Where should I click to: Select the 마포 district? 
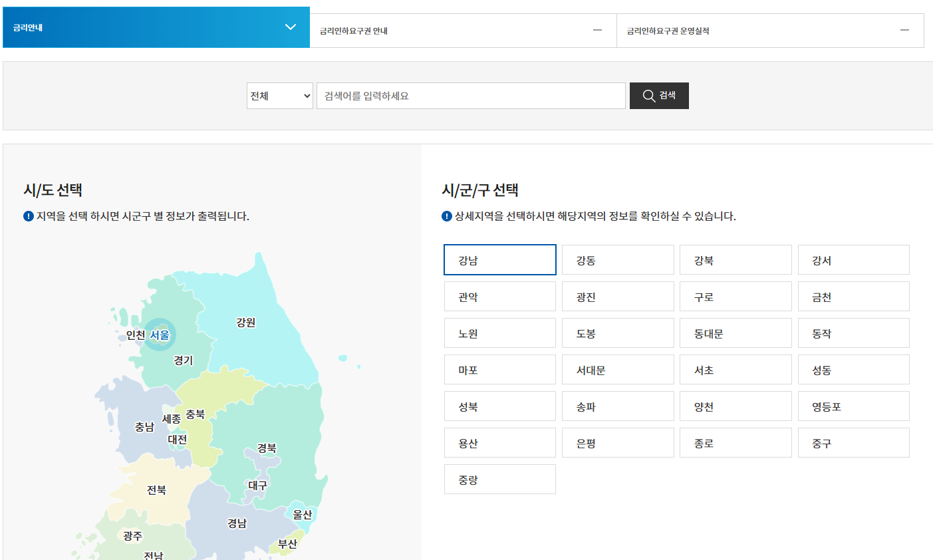click(500, 370)
